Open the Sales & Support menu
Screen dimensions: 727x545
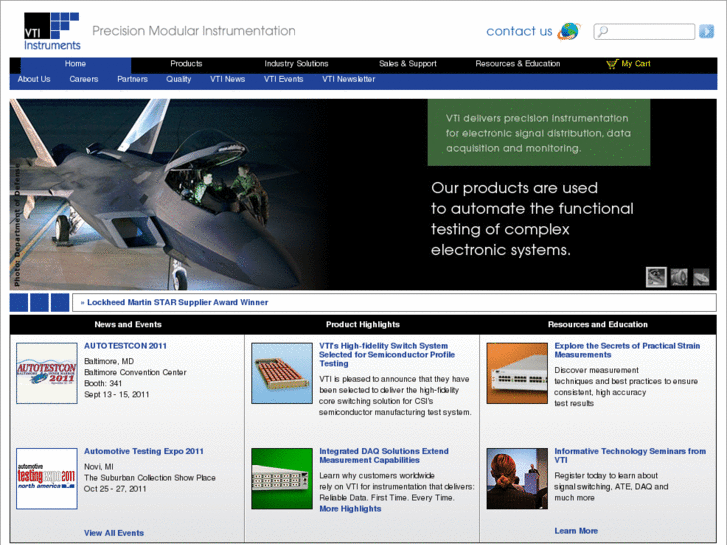[x=408, y=64]
